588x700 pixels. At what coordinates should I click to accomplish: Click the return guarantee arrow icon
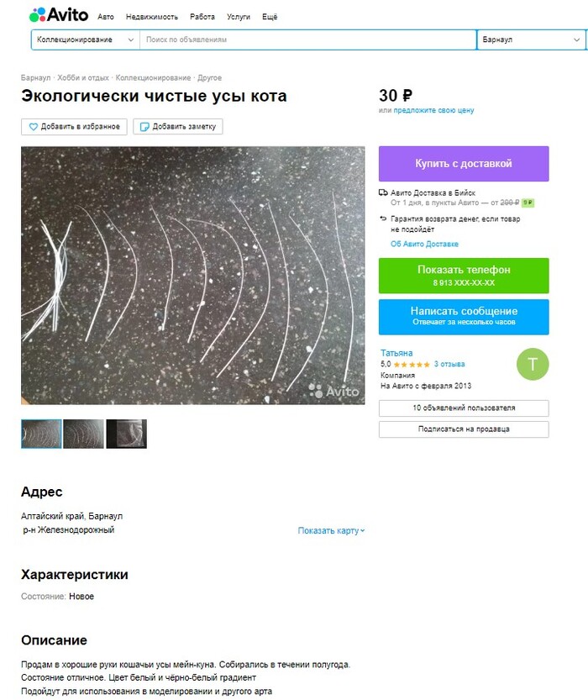pos(383,218)
